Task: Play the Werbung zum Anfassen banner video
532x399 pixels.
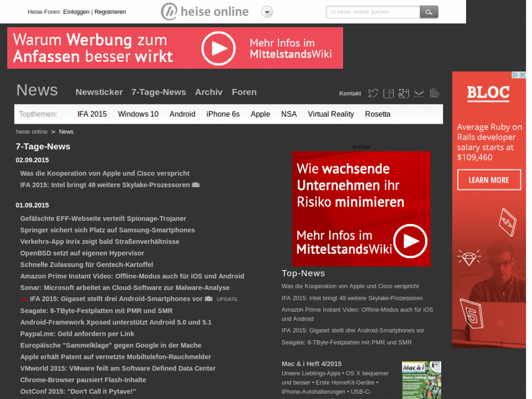Action: (218, 48)
